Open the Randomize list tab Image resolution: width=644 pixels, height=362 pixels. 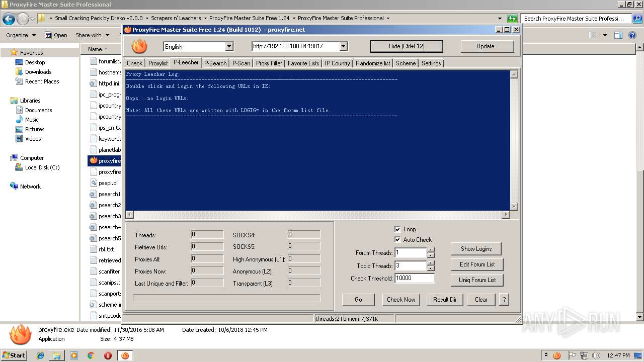(x=373, y=63)
